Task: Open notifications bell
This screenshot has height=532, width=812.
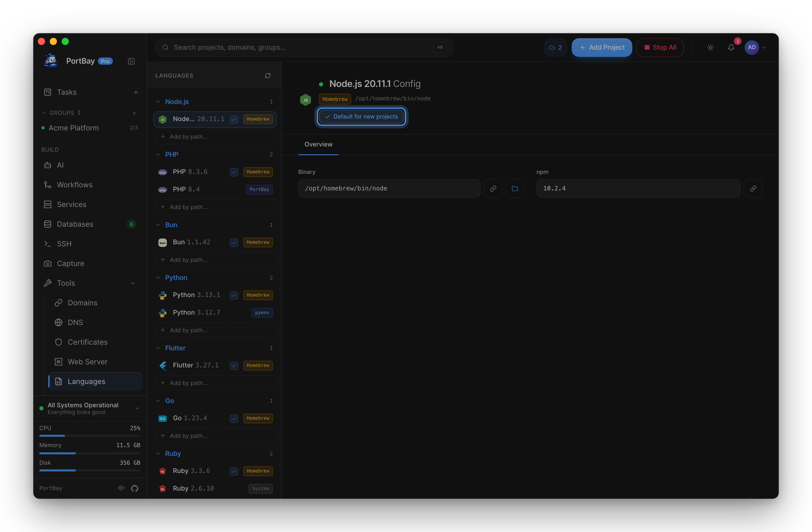Action: click(x=731, y=48)
